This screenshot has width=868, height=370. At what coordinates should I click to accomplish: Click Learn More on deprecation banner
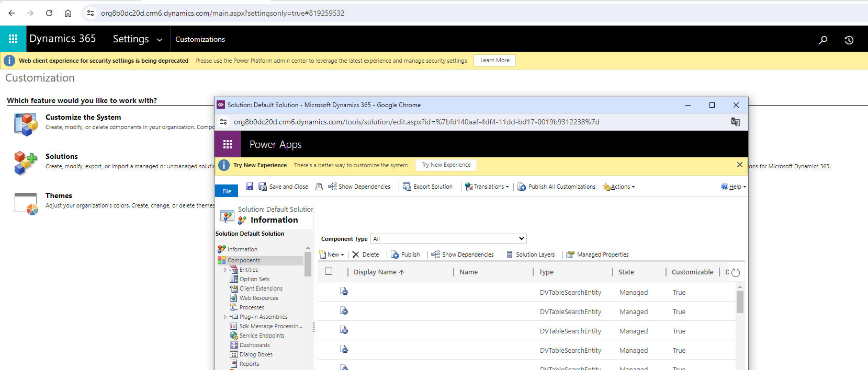pos(495,61)
